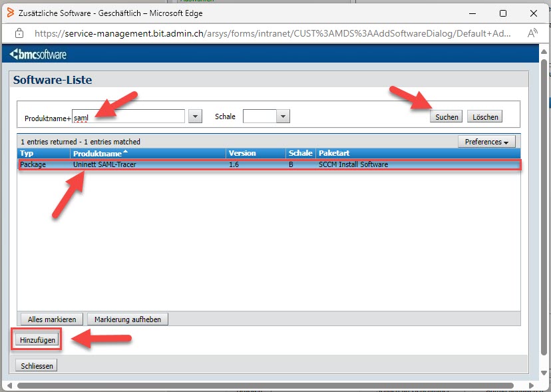Click the bmcsoftware logo
This screenshot has width=551, height=392.
pyautogui.click(x=38, y=55)
